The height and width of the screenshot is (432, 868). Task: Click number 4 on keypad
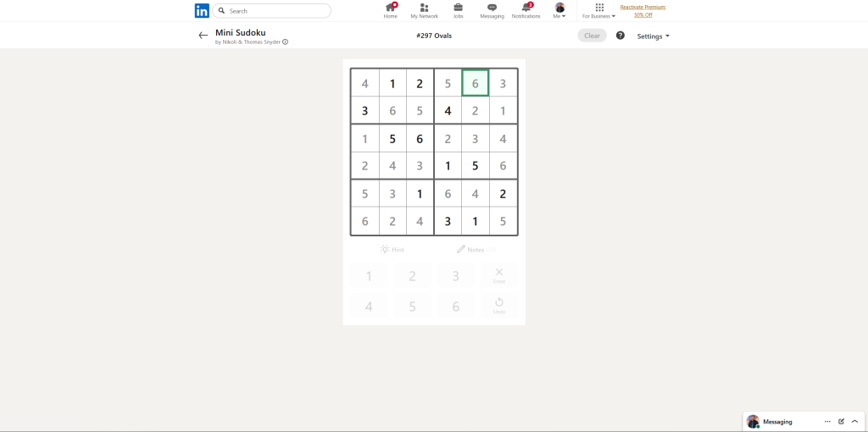point(369,307)
